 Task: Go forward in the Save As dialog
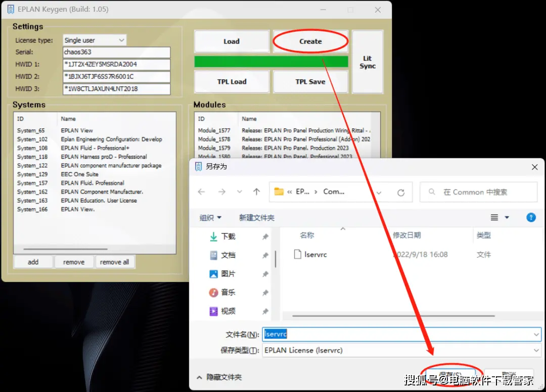pyautogui.click(x=222, y=191)
